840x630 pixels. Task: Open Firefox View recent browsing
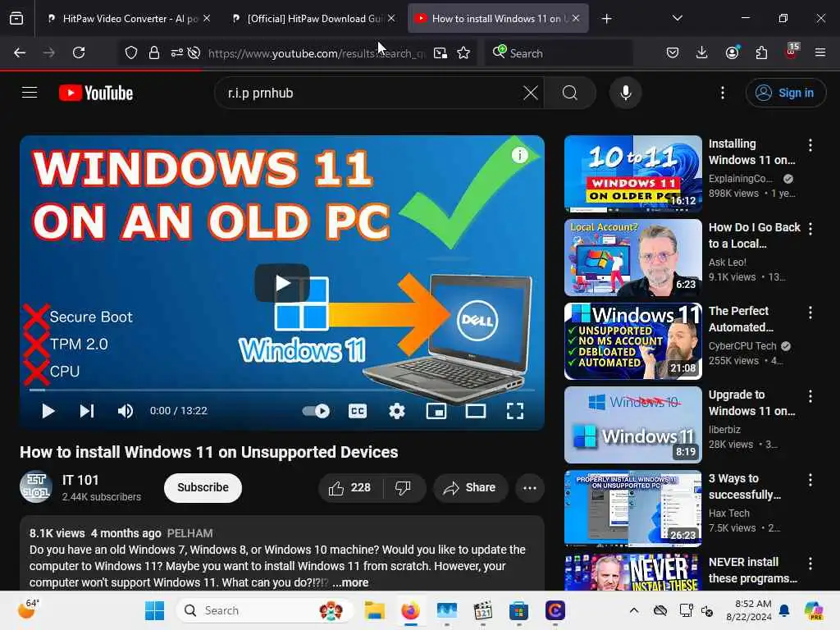[x=16, y=19]
